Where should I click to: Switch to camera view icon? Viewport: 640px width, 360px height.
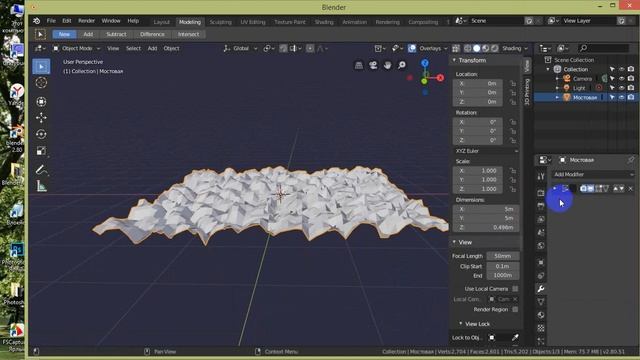click(373, 65)
